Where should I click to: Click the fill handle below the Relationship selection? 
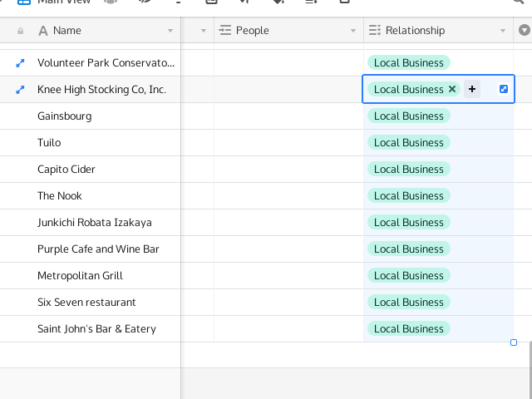pyautogui.click(x=514, y=342)
